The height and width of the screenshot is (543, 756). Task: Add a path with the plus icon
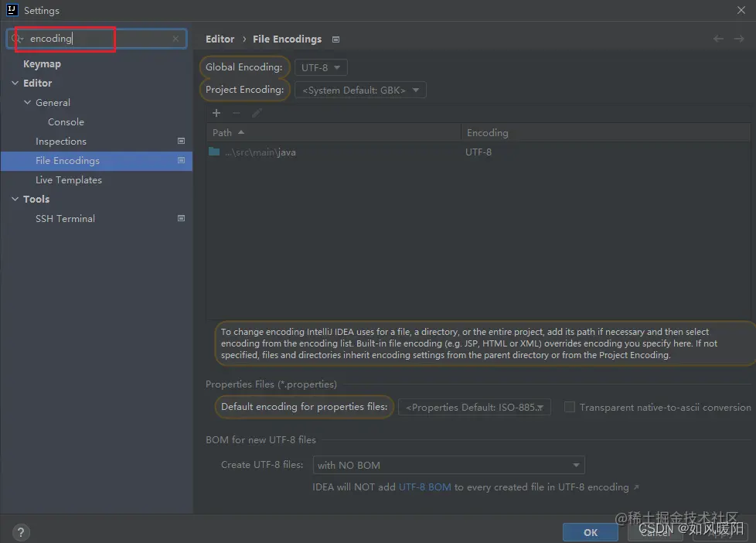(x=216, y=113)
